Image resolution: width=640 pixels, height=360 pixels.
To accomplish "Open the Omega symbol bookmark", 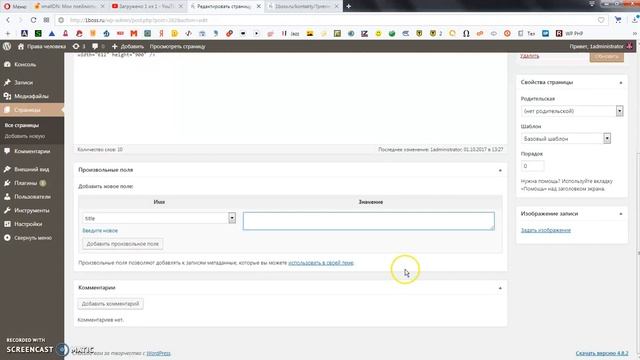I will (466, 33).
